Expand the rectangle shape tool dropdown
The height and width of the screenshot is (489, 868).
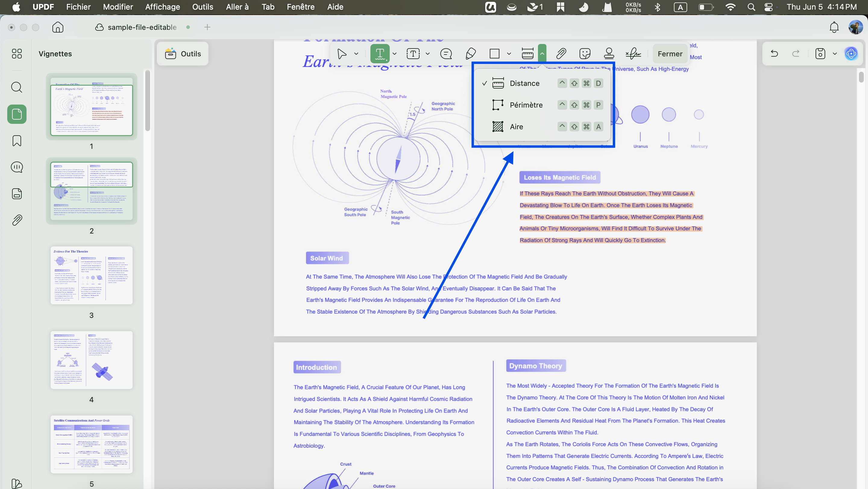coord(509,54)
